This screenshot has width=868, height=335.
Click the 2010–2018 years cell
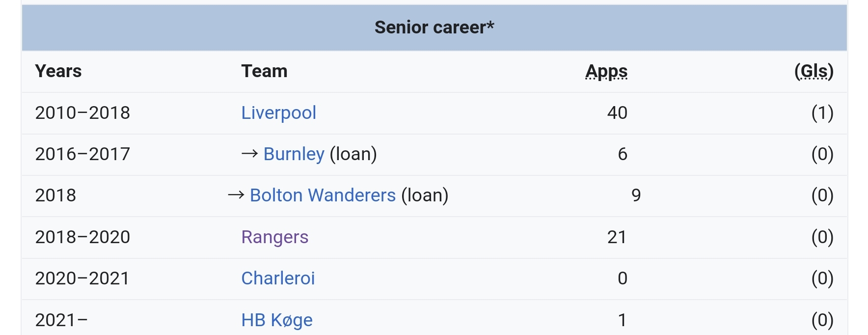[82, 113]
